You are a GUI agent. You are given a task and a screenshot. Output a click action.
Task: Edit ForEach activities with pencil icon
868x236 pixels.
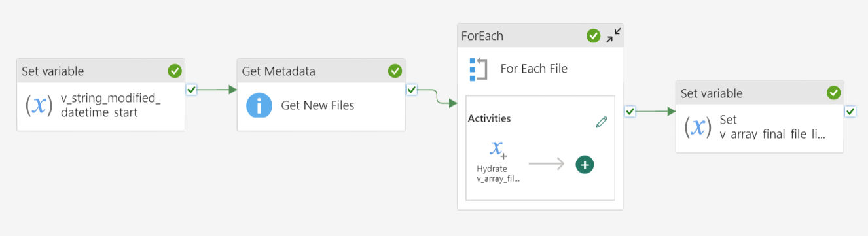point(602,122)
